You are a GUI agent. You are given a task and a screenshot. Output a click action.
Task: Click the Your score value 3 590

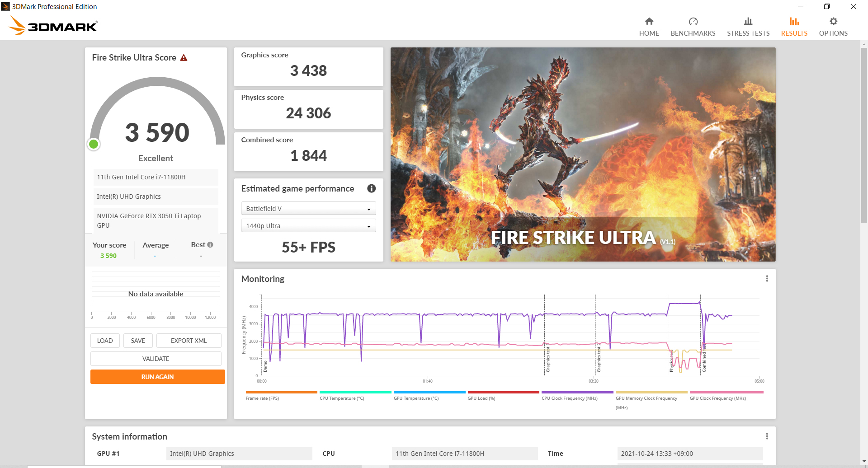point(108,256)
